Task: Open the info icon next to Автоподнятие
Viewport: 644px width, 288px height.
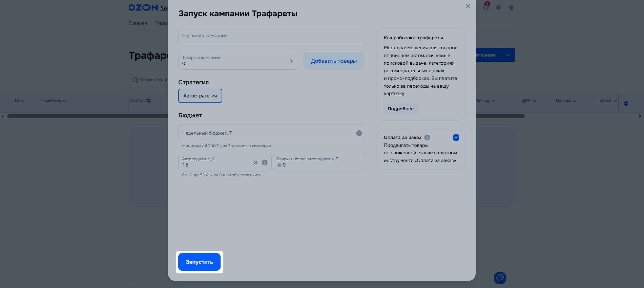Action: (x=265, y=163)
